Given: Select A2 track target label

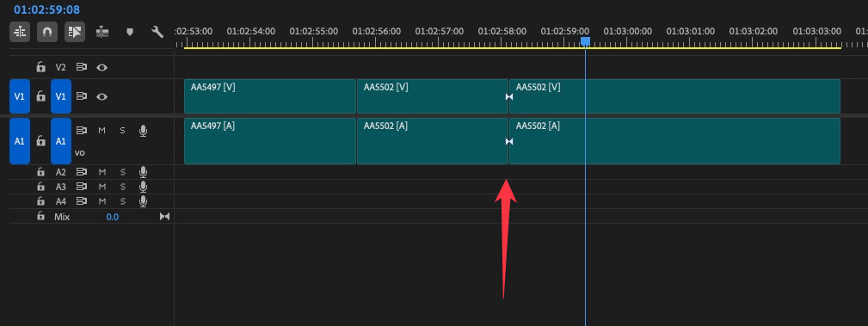Looking at the screenshot, I should [x=61, y=172].
